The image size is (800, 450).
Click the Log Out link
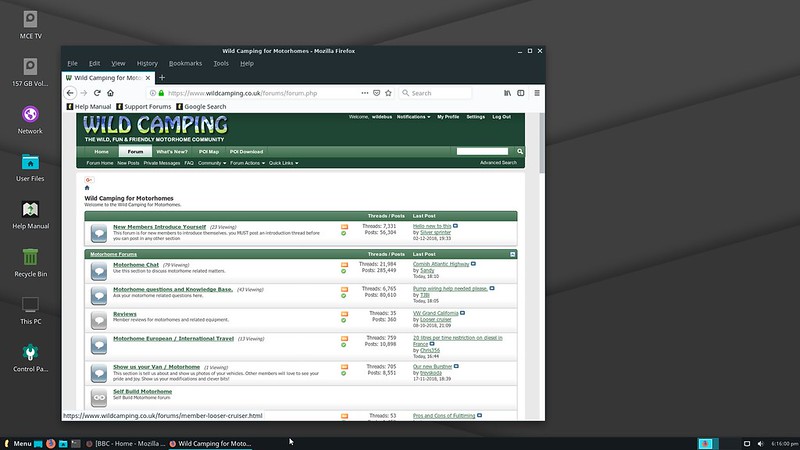click(501, 117)
